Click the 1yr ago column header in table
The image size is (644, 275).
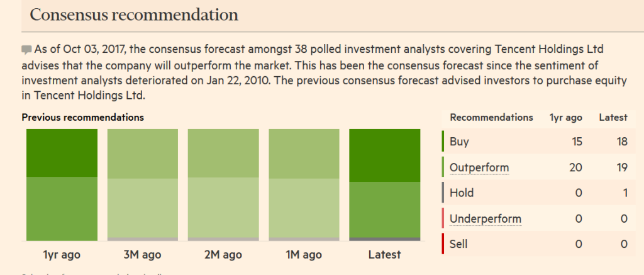point(566,118)
